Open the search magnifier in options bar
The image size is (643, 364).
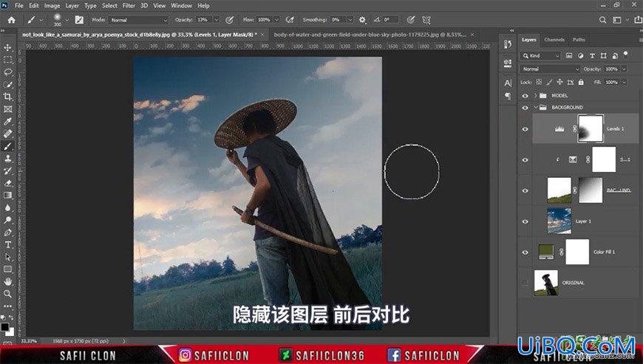click(x=602, y=20)
